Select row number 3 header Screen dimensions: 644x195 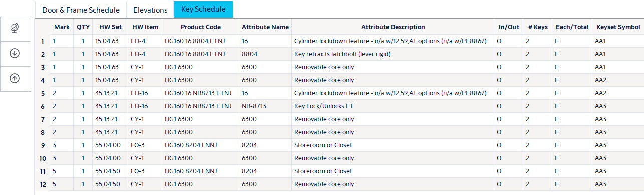point(43,67)
